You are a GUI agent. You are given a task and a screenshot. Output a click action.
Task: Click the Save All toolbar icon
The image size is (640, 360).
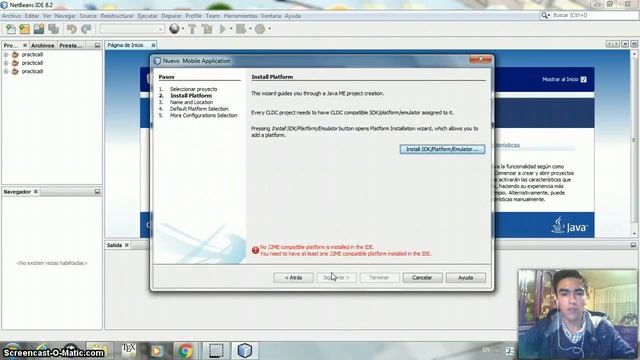[53, 29]
